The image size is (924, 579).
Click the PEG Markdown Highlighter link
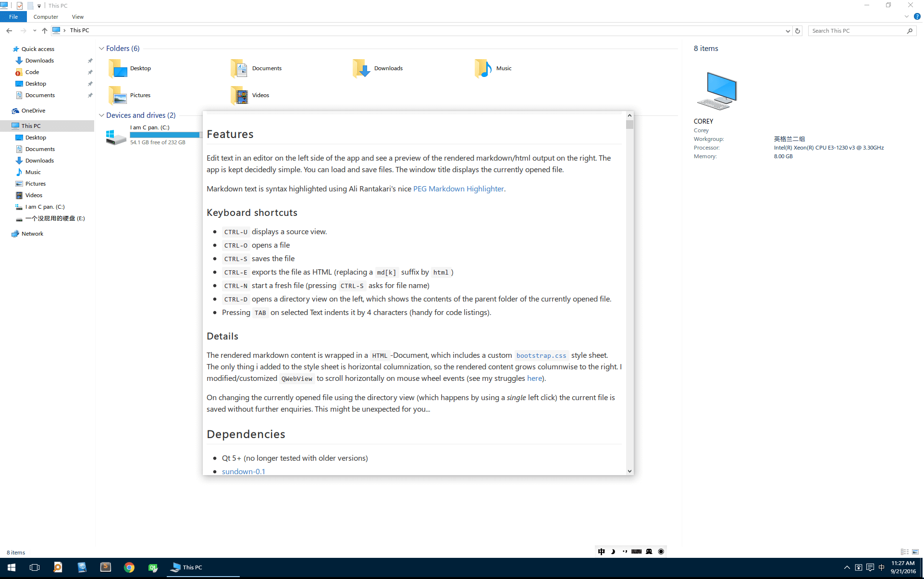click(458, 189)
